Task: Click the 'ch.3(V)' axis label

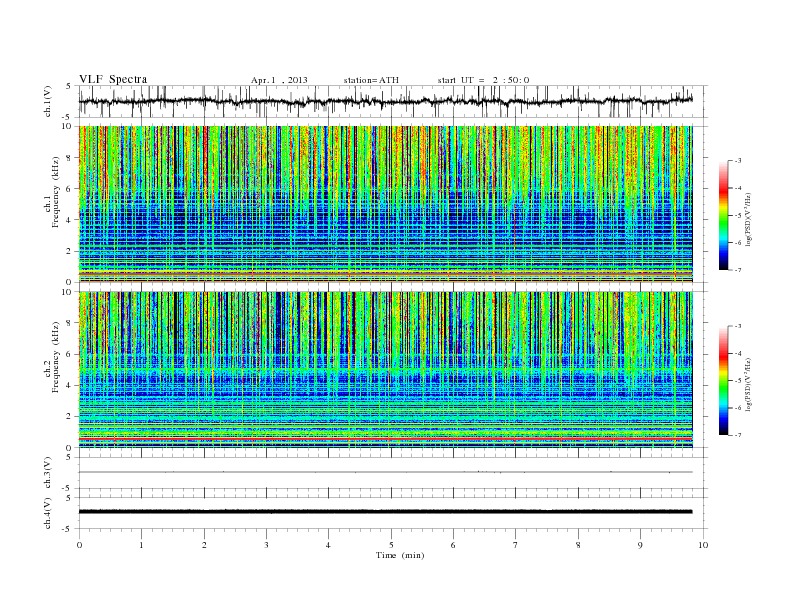Action: pyautogui.click(x=48, y=473)
